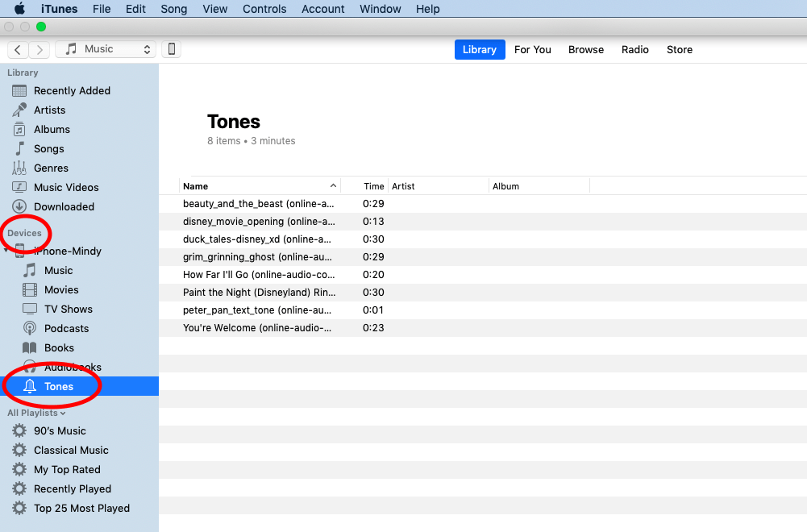This screenshot has height=532, width=807.
Task: Select the Audiobooks item under the device
Action: 79,368
